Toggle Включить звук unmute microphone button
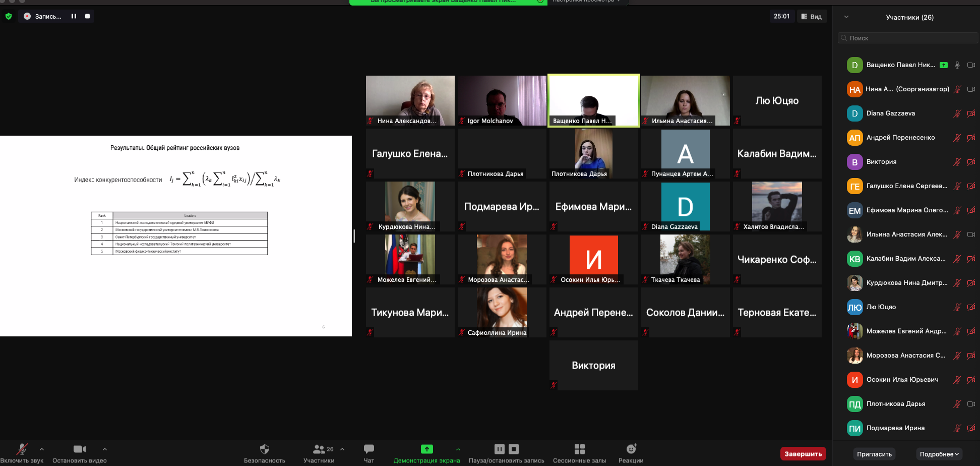This screenshot has width=980, height=466. pyautogui.click(x=22, y=453)
